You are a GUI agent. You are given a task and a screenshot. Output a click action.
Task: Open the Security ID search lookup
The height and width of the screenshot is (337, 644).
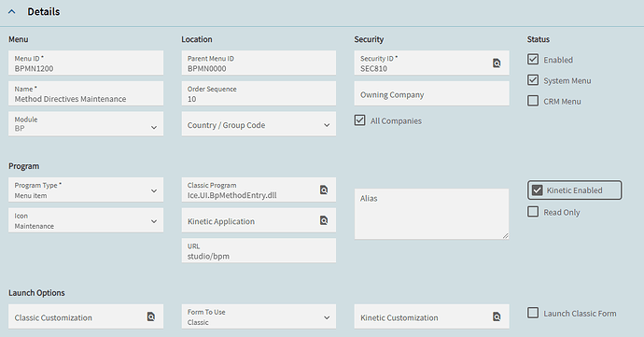pos(497,63)
